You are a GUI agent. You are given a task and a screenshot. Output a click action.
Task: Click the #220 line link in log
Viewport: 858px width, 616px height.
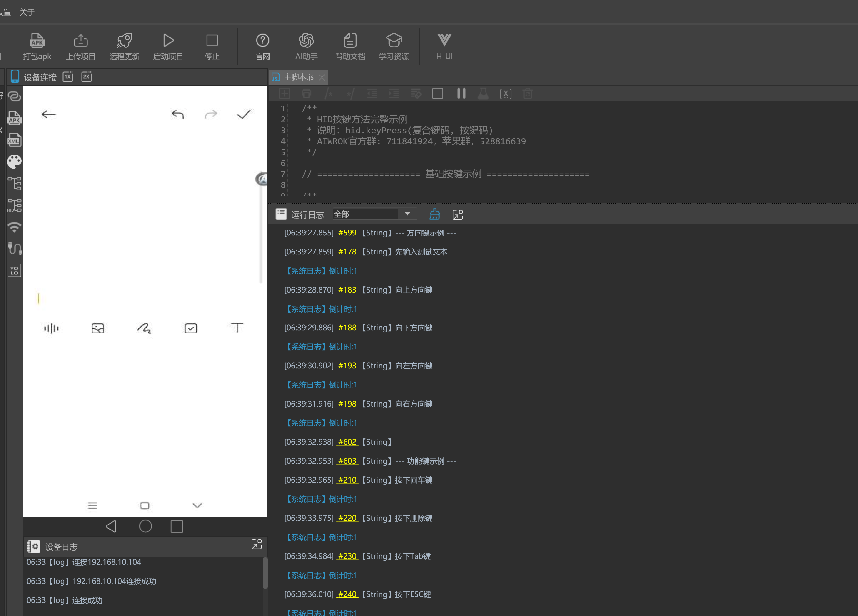point(347,518)
